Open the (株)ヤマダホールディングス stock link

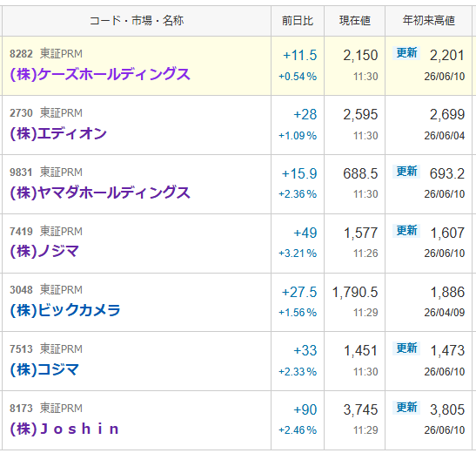coord(100,193)
